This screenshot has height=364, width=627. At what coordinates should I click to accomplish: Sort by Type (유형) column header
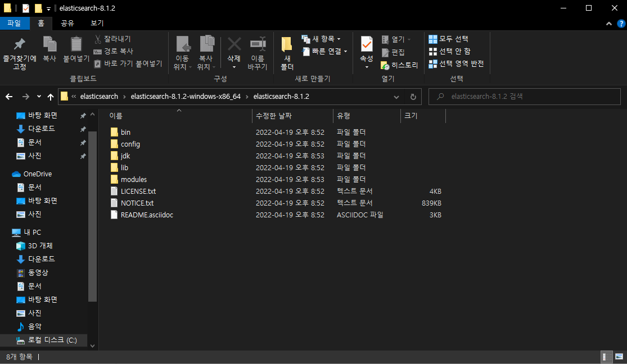344,116
